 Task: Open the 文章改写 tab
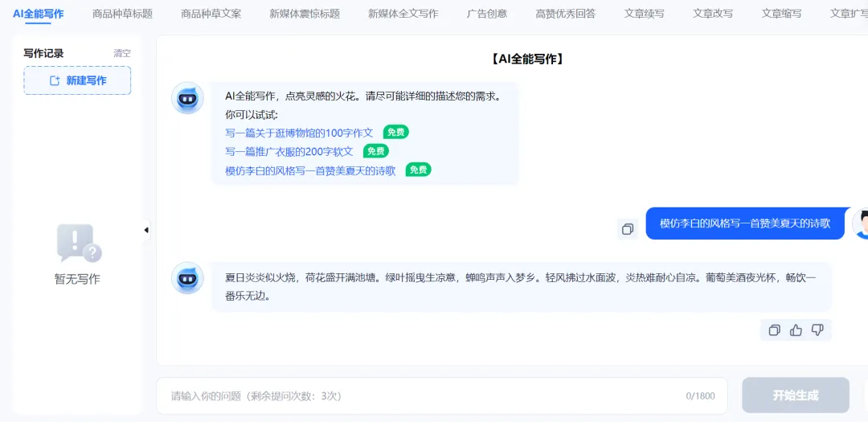click(x=713, y=14)
